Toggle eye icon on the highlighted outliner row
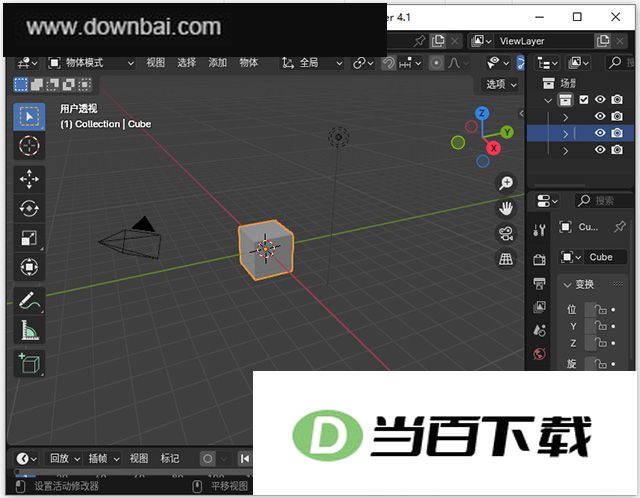The height and width of the screenshot is (498, 640). click(600, 133)
